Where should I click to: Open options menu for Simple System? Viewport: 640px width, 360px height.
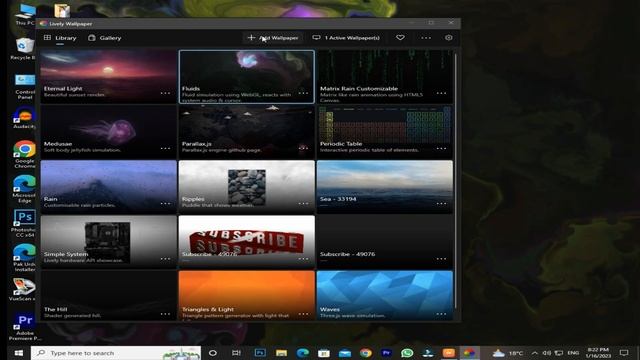pyautogui.click(x=165, y=259)
